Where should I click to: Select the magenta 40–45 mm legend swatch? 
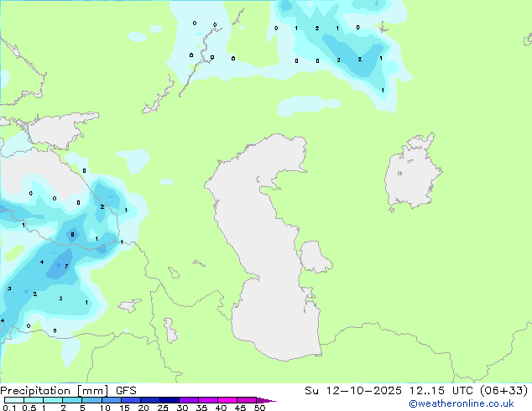click(227, 400)
